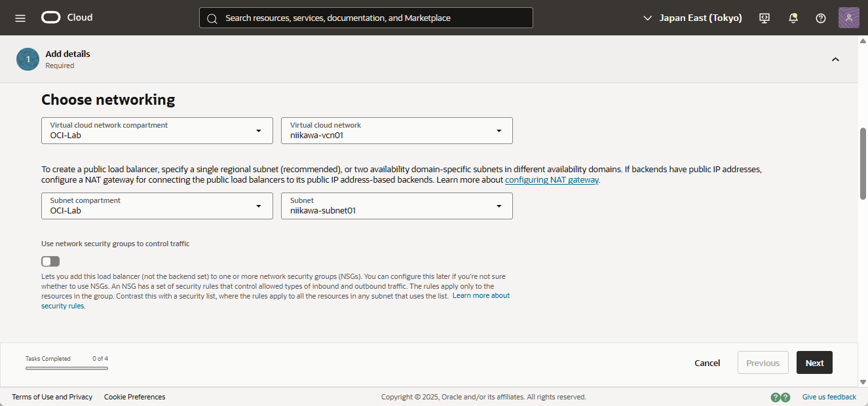Click the green help icons in footer
This screenshot has width=868, height=406.
(x=780, y=397)
